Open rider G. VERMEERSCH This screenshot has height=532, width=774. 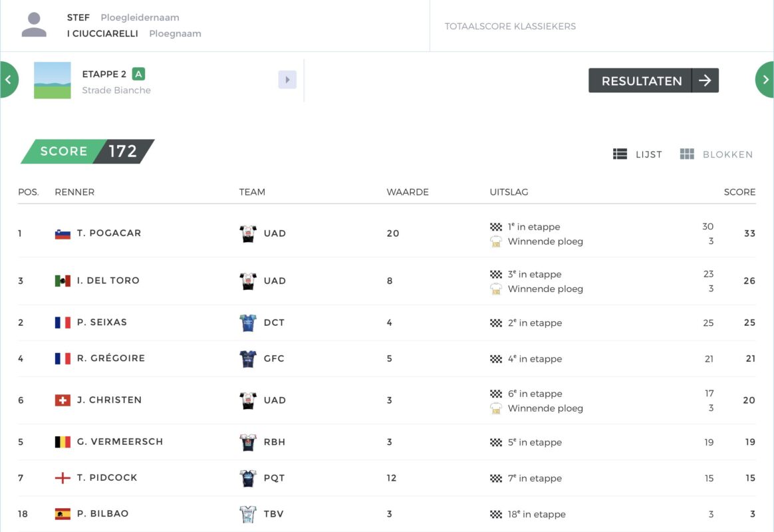coord(120,441)
